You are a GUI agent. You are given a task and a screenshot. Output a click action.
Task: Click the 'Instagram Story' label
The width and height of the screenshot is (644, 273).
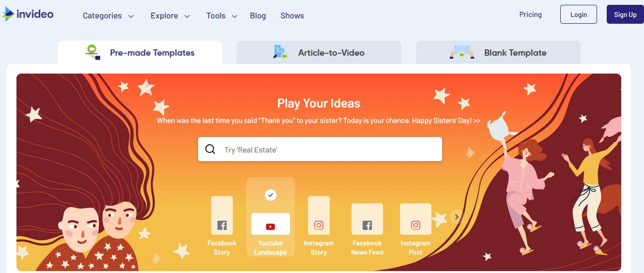click(x=319, y=248)
